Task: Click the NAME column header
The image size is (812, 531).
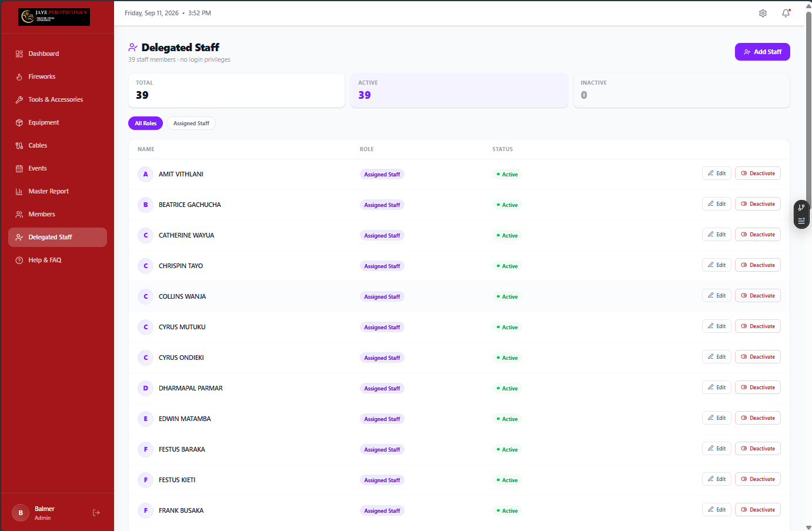Action: [x=146, y=149]
